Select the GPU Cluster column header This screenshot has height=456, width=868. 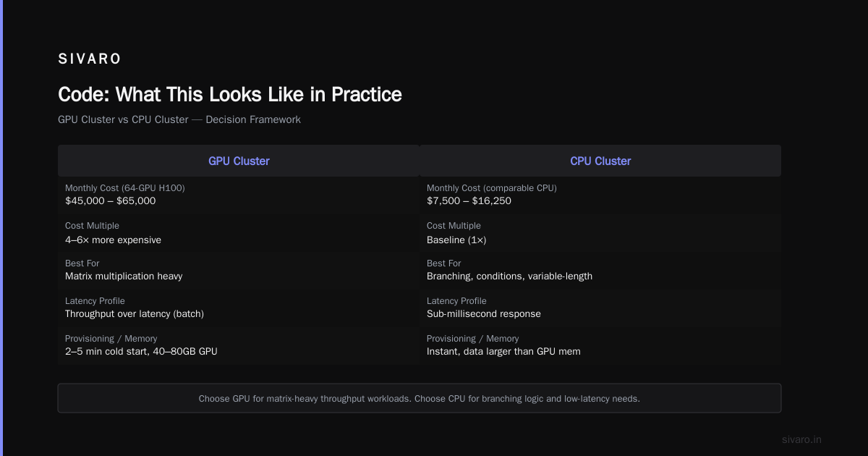(239, 161)
